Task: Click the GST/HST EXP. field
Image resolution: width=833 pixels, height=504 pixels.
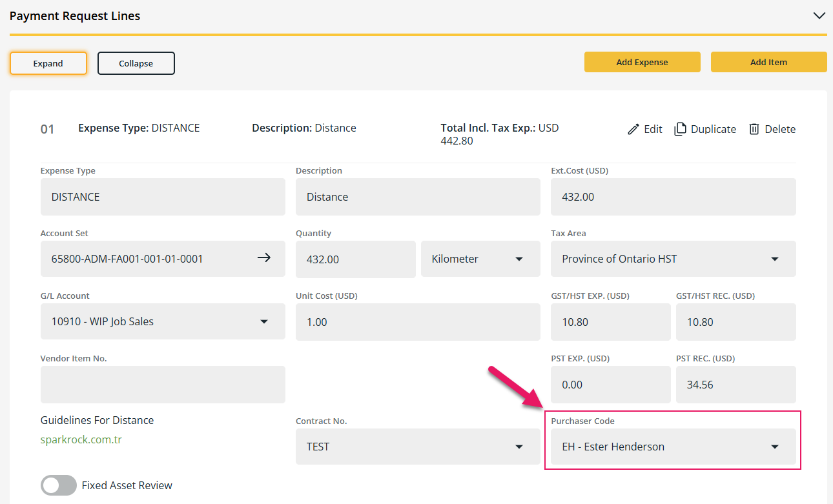Action: (611, 322)
